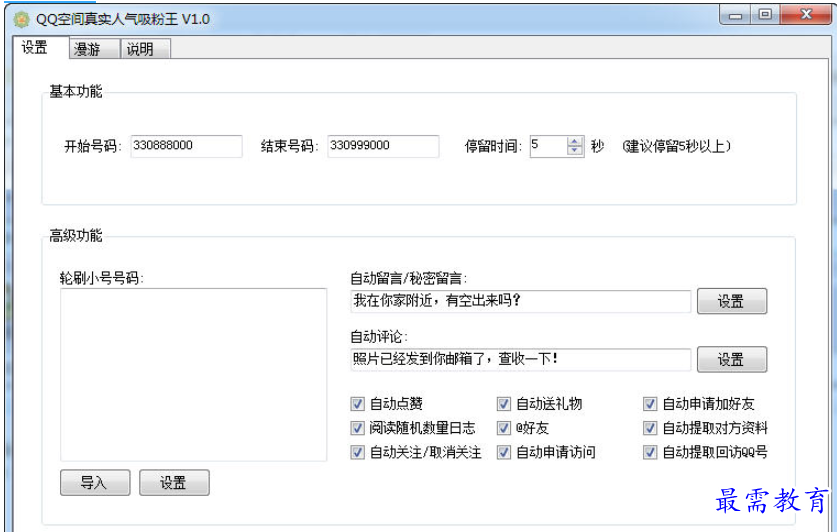Open 设置 for 自动评论
The width and height of the screenshot is (837, 532).
(732, 359)
